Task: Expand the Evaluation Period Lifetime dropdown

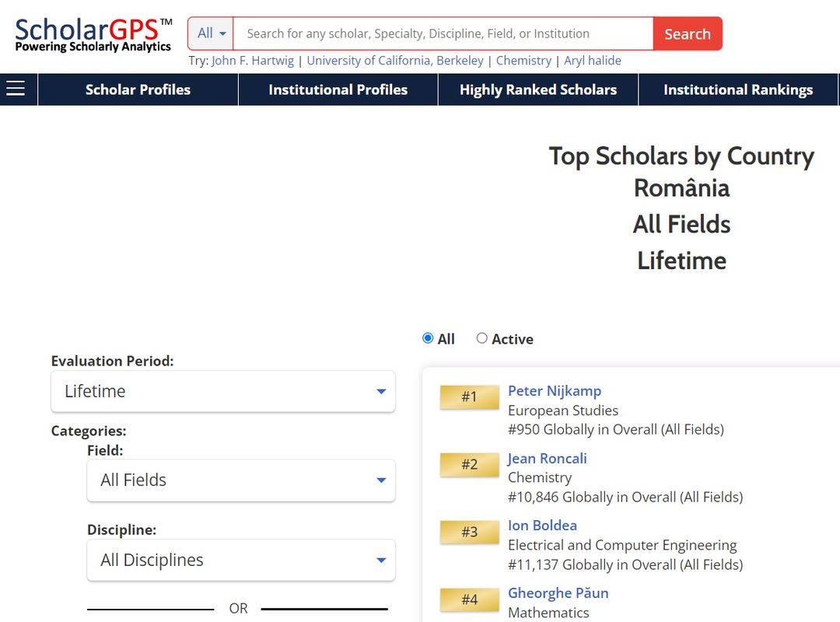Action: (x=223, y=391)
